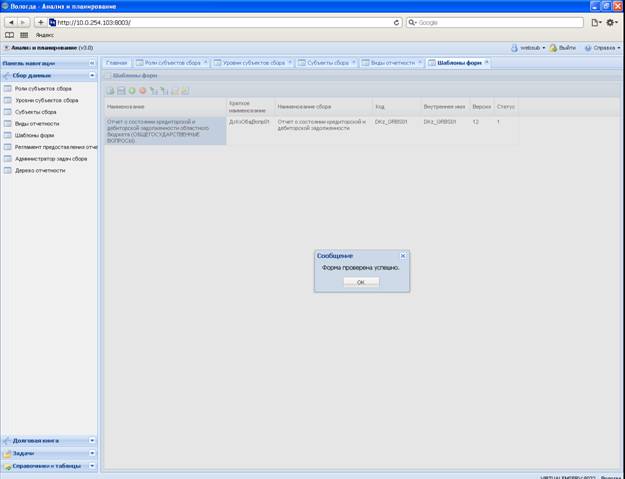
Task: Click the green add record icon
Action: click(132, 91)
